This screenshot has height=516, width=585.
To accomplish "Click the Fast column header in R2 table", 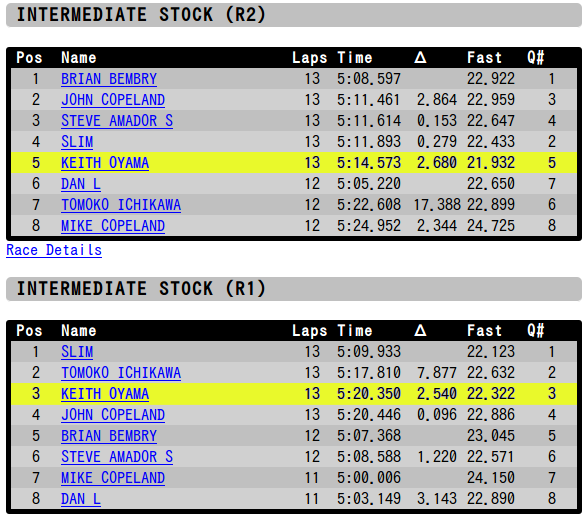I will tap(484, 58).
